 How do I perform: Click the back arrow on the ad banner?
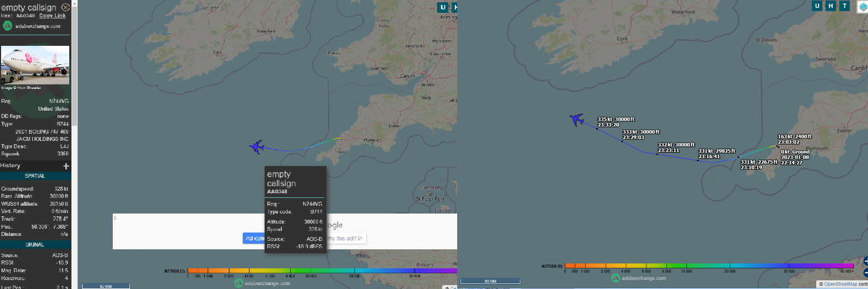click(x=116, y=218)
